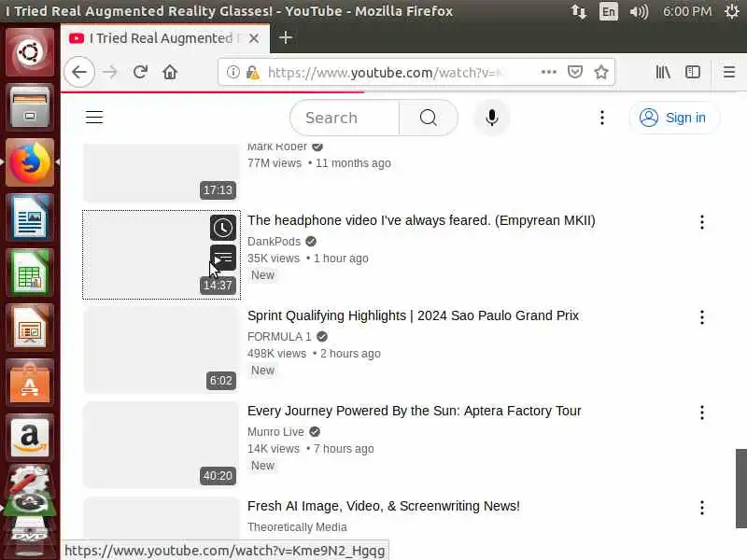Open 'Aptera Factory Tour' video title
This screenshot has height=560, width=747.
[414, 411]
